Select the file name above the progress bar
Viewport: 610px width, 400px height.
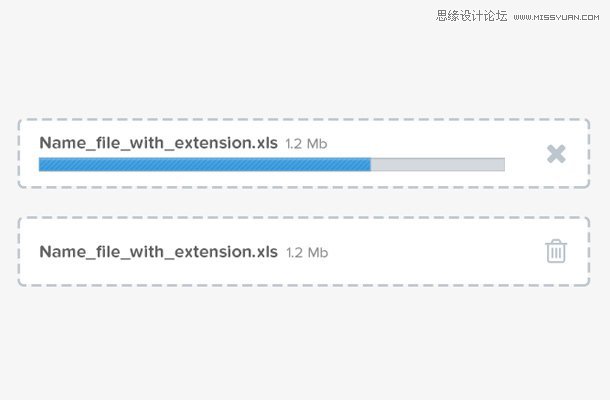click(158, 143)
